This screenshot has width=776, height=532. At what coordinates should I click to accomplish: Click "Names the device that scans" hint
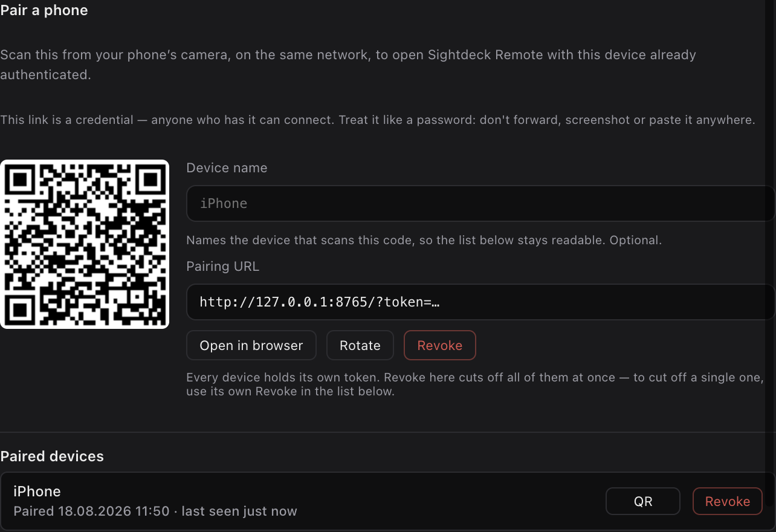point(424,240)
